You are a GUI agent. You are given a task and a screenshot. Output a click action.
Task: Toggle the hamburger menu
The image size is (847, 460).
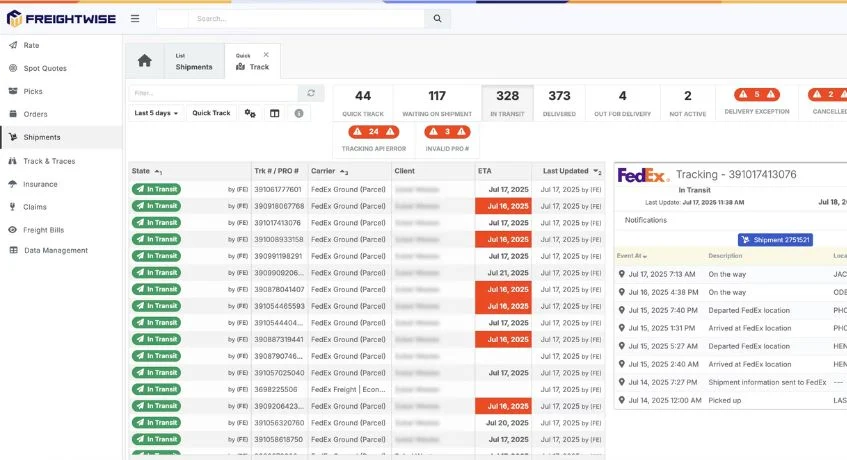coord(135,18)
